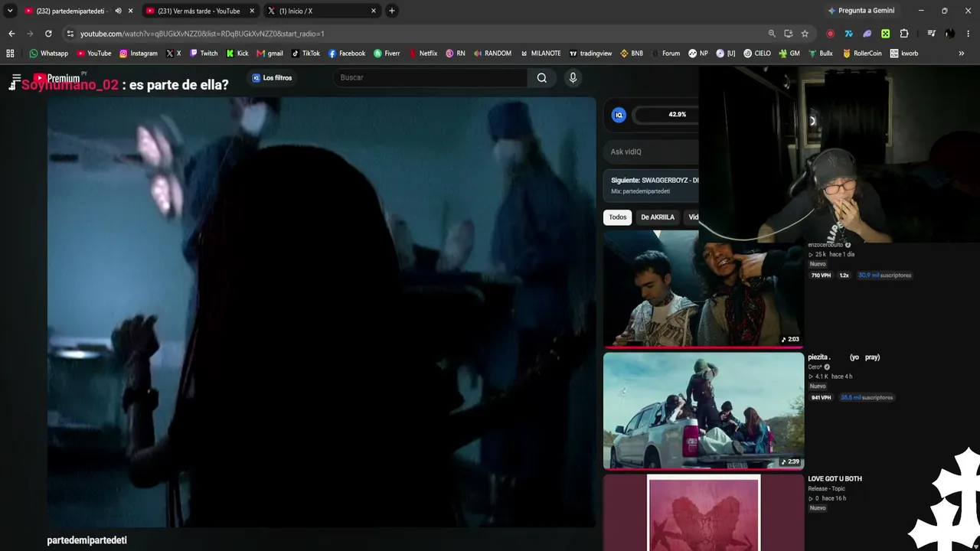Viewport: 980px width, 551px height.
Task: Close the Inicio / X tab
Action: (374, 11)
